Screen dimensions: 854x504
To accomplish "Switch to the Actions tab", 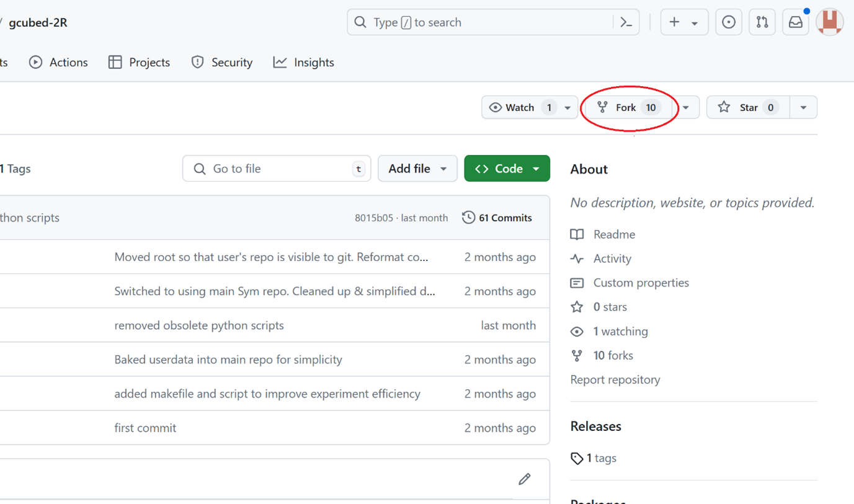I will [58, 62].
